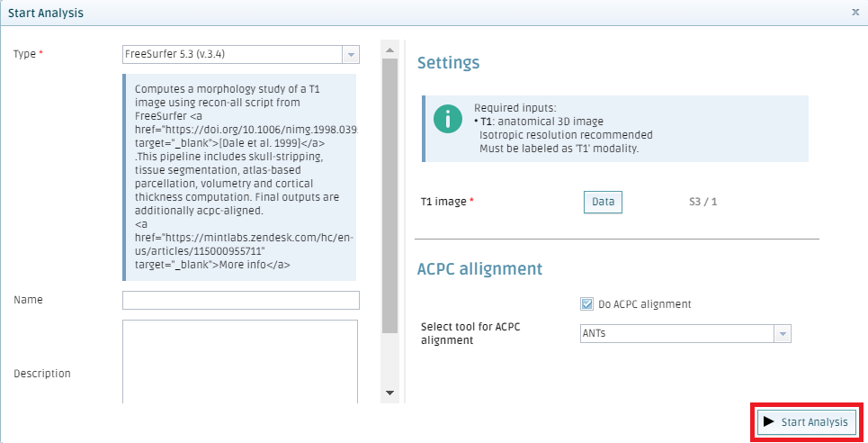Screen dimensions: 868x443
Task: Click the green info icon in Settings
Action: [x=448, y=119]
